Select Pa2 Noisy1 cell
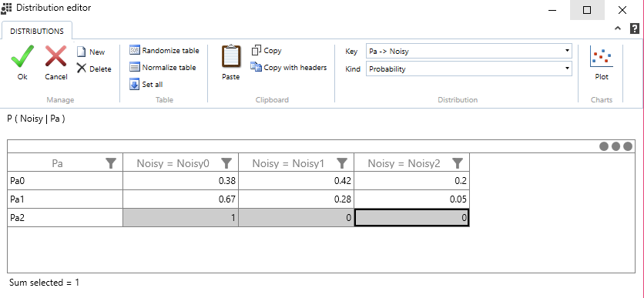Viewport: 644px width, 298px height. 296,218
